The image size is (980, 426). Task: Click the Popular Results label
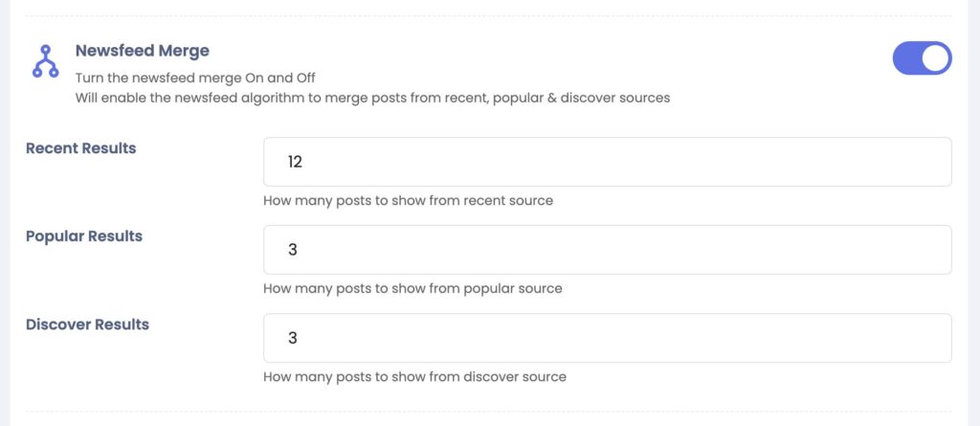(x=84, y=236)
